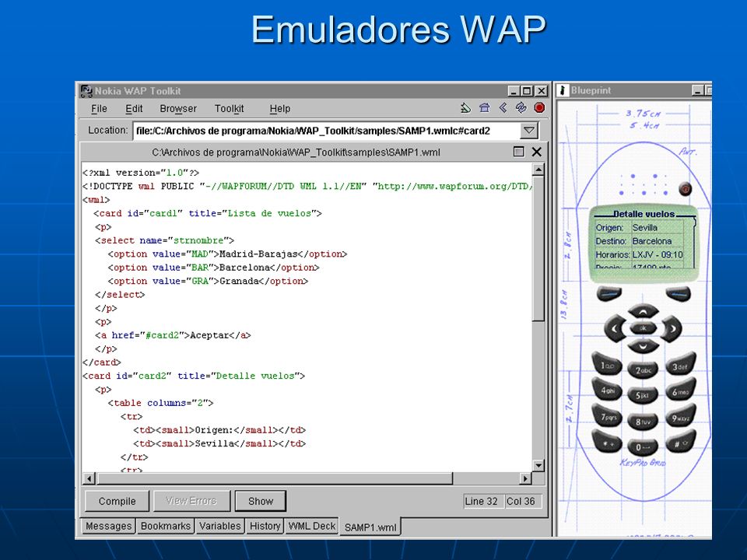Click phone keypad key 4ghi
Viewport: 747px width, 560px height.
[x=607, y=390]
